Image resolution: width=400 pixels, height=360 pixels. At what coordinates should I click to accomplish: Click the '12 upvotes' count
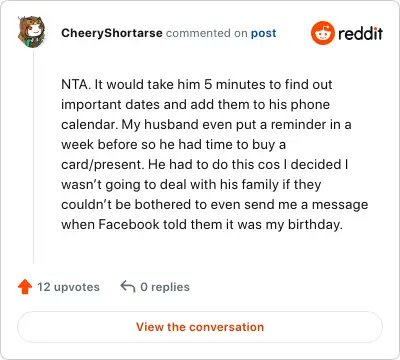pyautogui.click(x=68, y=287)
